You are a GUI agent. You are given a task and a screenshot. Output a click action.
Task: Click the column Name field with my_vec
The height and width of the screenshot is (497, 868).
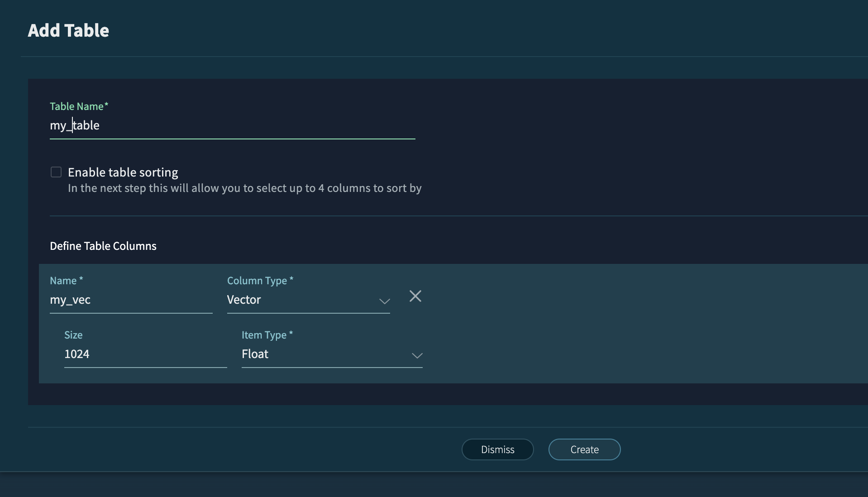[131, 300]
